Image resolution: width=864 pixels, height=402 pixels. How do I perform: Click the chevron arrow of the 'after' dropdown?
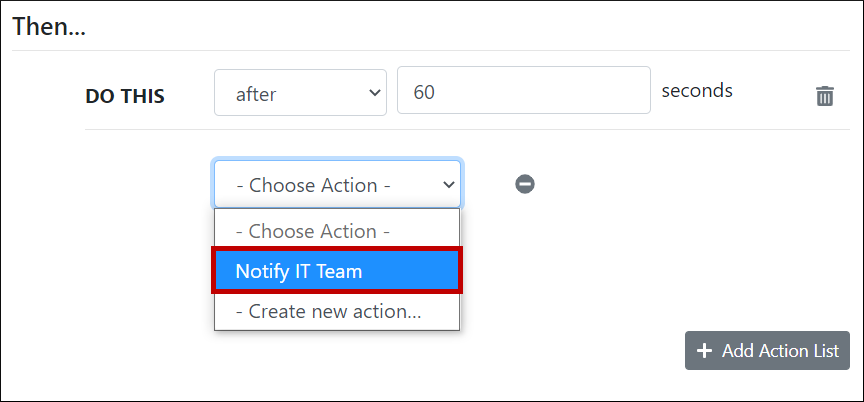click(x=376, y=93)
